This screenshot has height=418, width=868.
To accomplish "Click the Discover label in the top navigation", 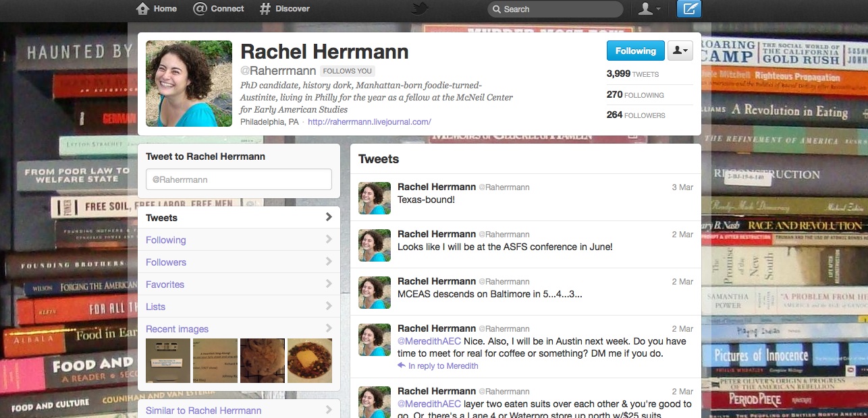I will (292, 9).
